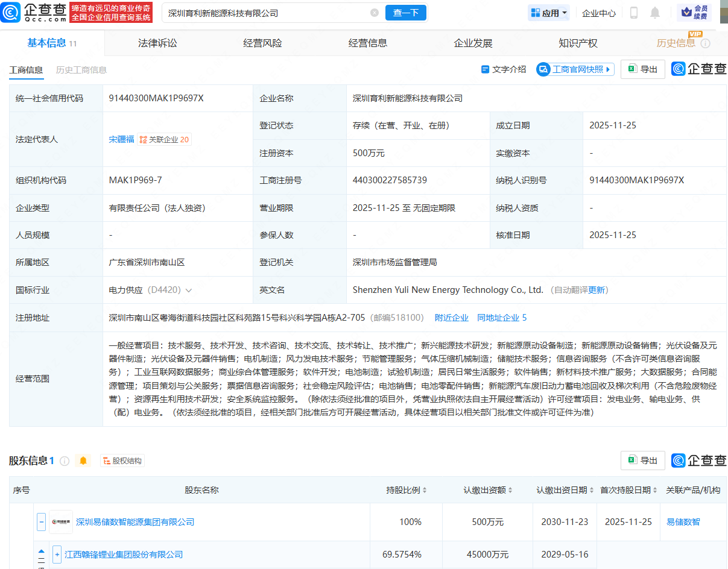This screenshot has height=569, width=728.
Task: Sort shareholders by 认缴出资额 column
Action: click(x=510, y=490)
